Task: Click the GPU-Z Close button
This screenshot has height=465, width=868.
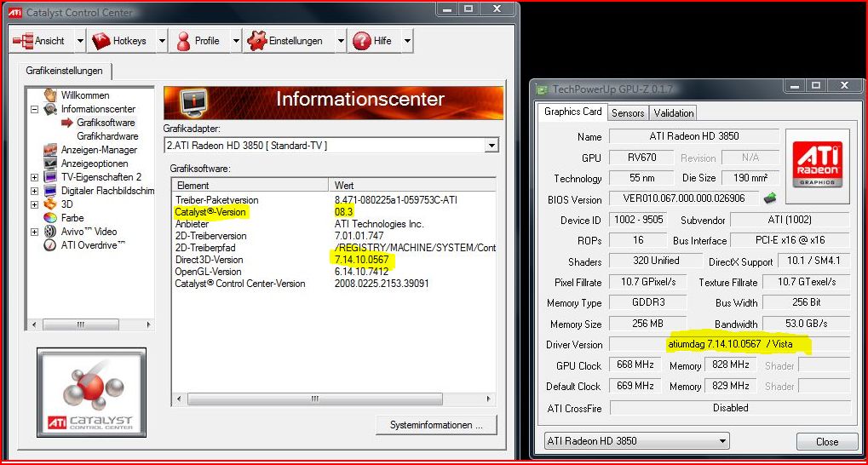Action: 826,442
